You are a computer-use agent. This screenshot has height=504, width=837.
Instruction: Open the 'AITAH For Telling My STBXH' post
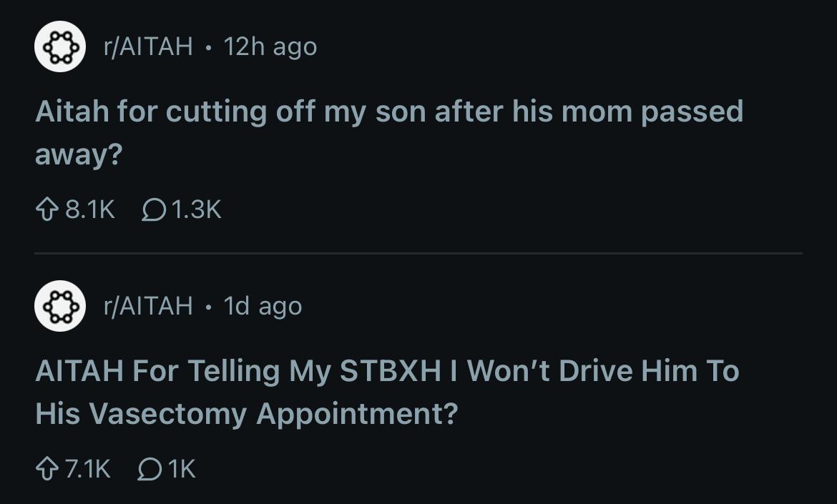[x=386, y=372]
